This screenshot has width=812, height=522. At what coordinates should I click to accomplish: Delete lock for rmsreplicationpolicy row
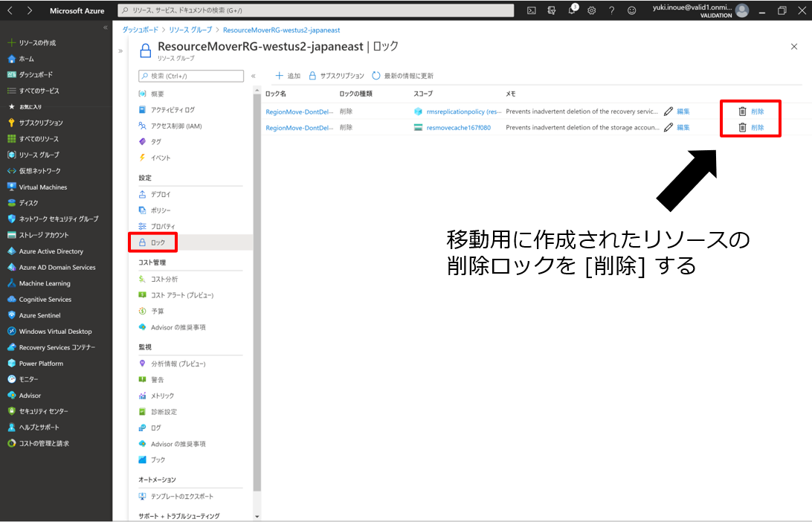(751, 112)
